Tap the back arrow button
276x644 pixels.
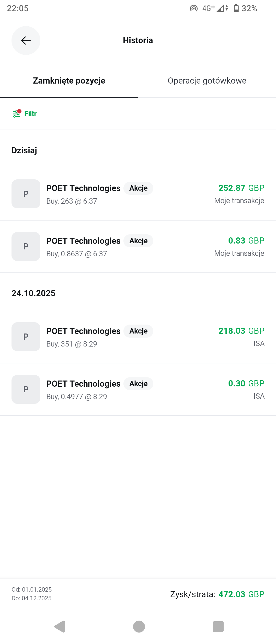coord(26,40)
